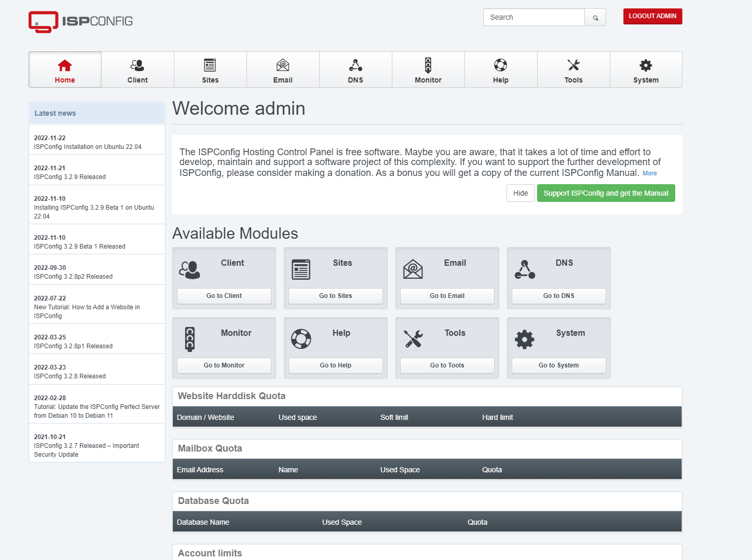Open the Home tab label
The image size is (752, 560).
point(65,80)
